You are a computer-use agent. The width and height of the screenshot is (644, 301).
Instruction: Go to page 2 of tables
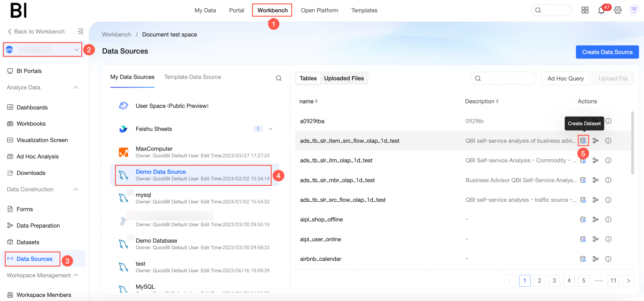pos(539,280)
